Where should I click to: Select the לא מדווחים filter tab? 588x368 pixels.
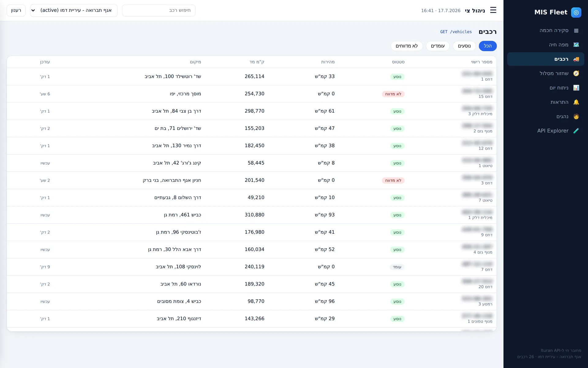pos(407,46)
